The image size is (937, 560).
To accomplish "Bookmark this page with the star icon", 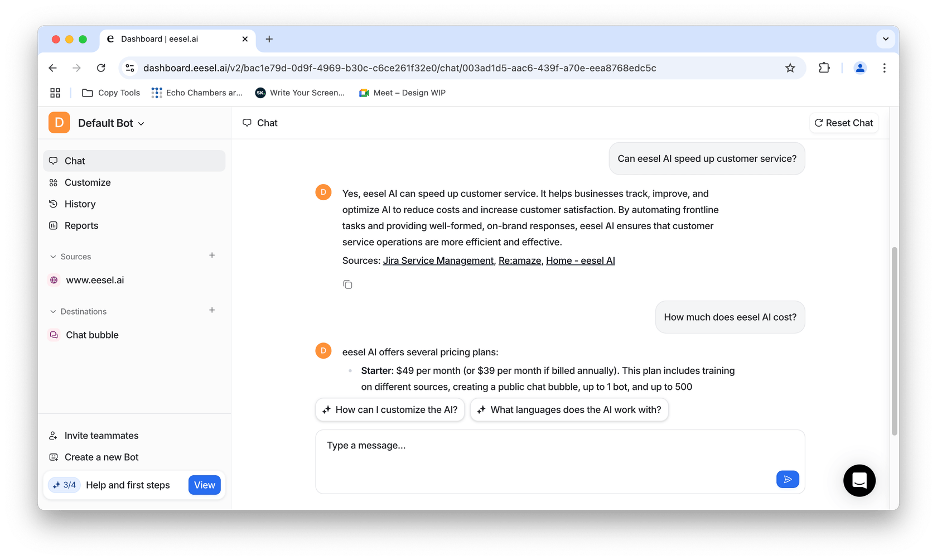I will pyautogui.click(x=790, y=68).
